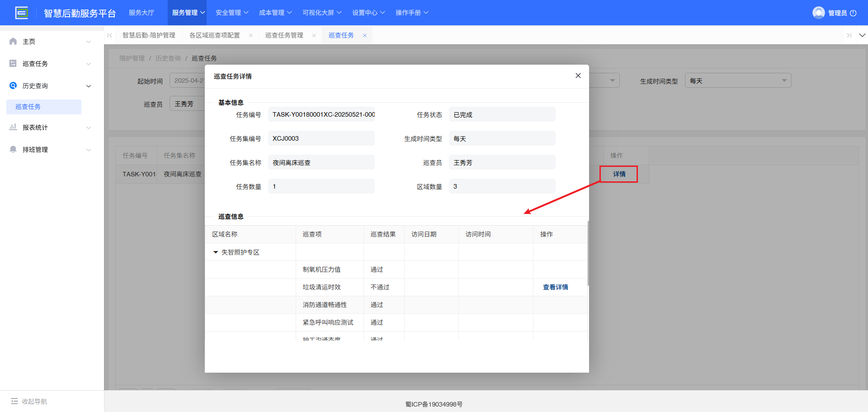Click the 详情 link in the task row

click(x=619, y=174)
